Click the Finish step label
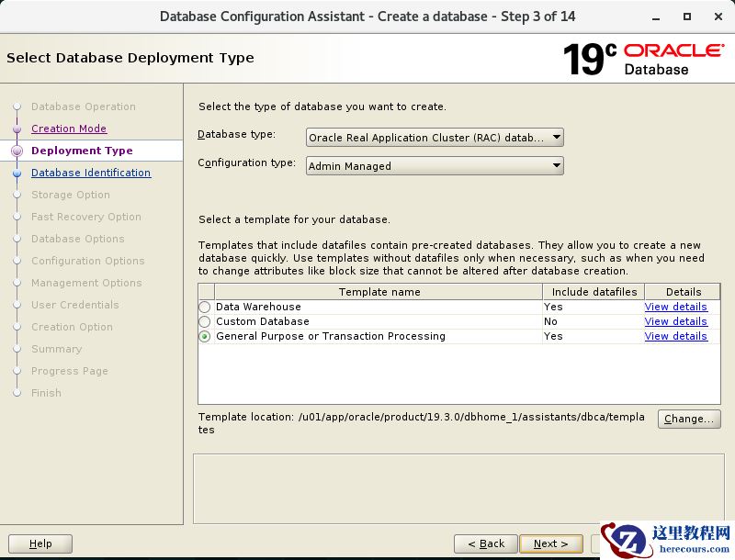The image size is (735, 560). (x=46, y=392)
